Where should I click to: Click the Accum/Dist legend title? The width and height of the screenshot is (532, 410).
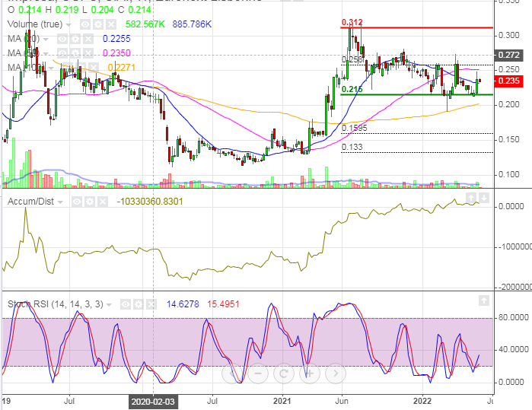coord(30,202)
